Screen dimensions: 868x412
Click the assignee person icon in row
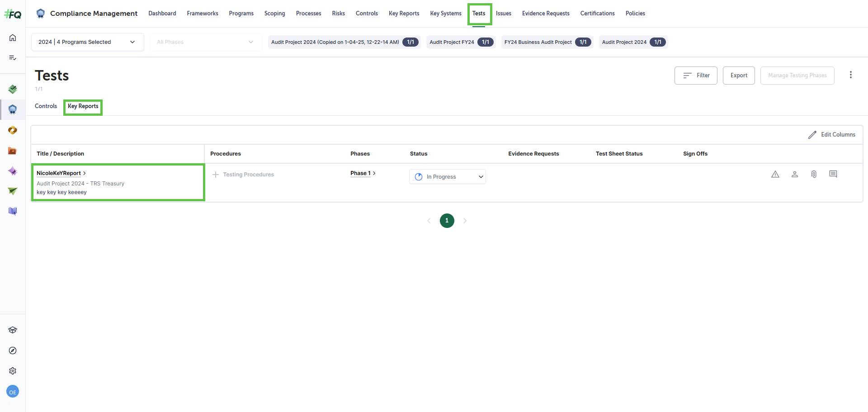tap(794, 174)
